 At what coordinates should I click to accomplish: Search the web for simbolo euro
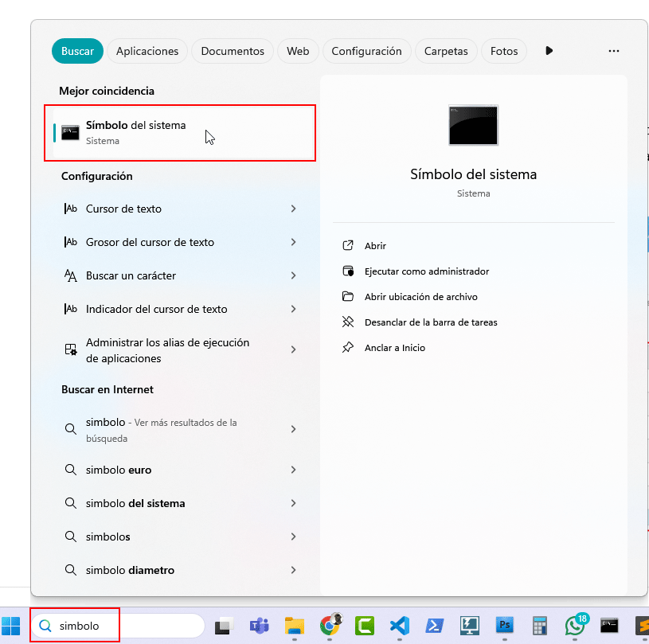pos(119,470)
